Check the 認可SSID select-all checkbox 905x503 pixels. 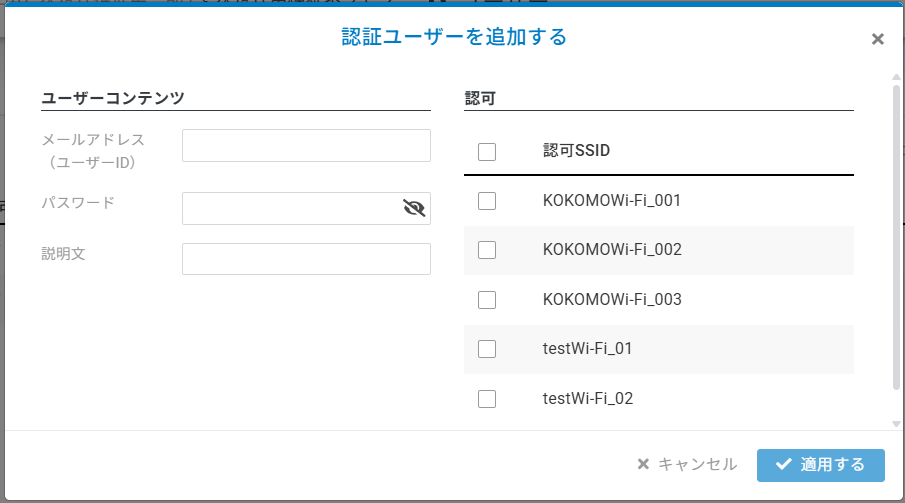[x=487, y=152]
